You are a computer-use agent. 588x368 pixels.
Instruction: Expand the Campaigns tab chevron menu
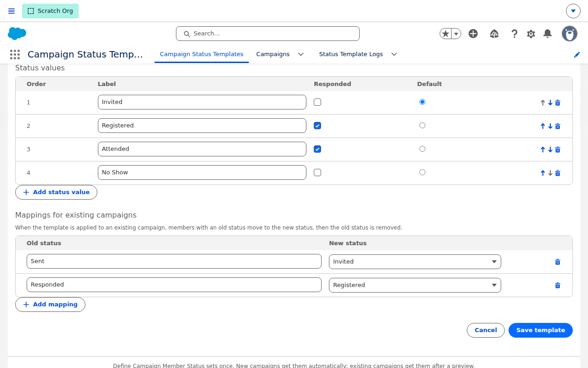pyautogui.click(x=301, y=54)
